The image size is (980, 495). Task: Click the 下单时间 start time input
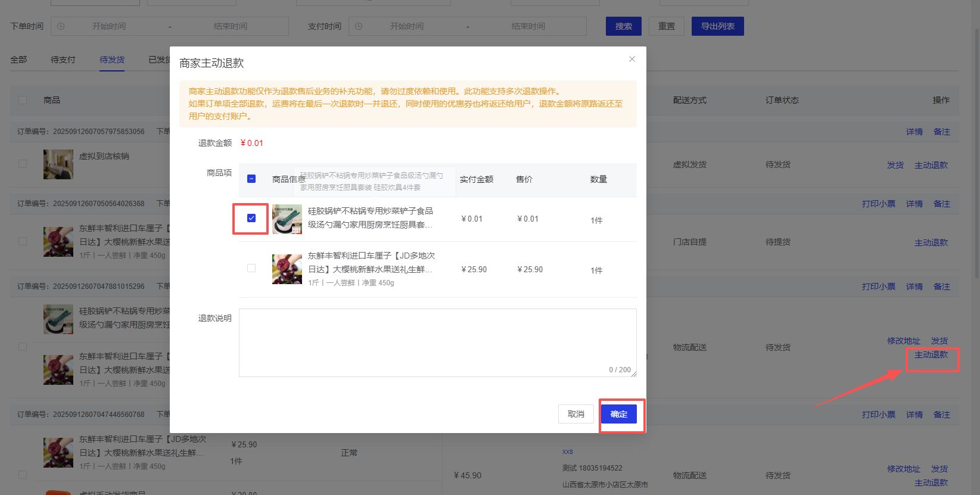pyautogui.click(x=109, y=26)
